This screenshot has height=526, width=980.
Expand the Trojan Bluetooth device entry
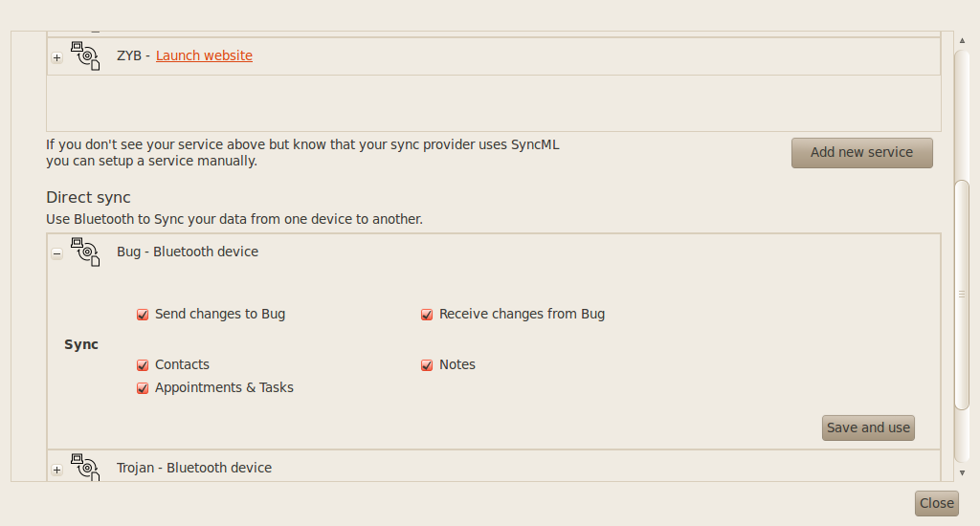point(57,470)
